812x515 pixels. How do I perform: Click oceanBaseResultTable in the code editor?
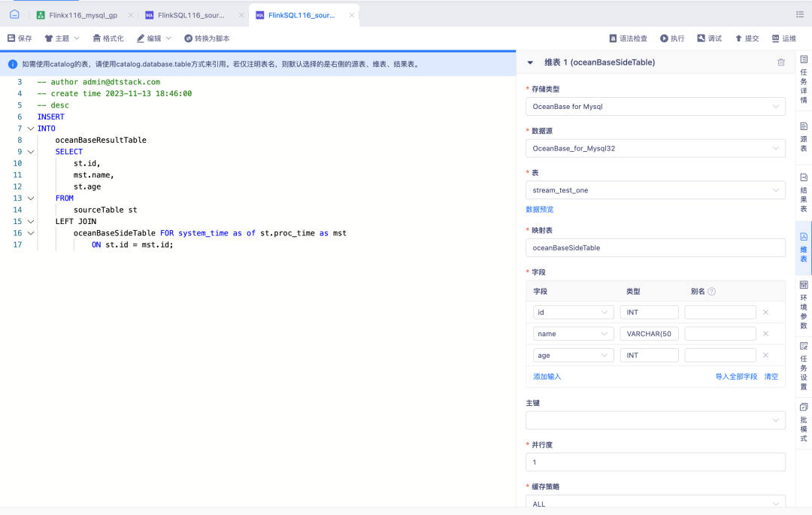(101, 140)
